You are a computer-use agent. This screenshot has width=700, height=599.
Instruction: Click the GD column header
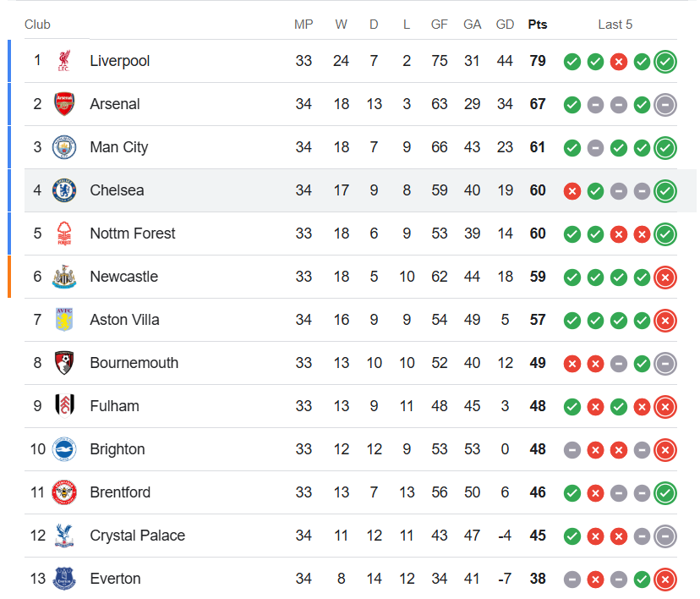(505, 24)
